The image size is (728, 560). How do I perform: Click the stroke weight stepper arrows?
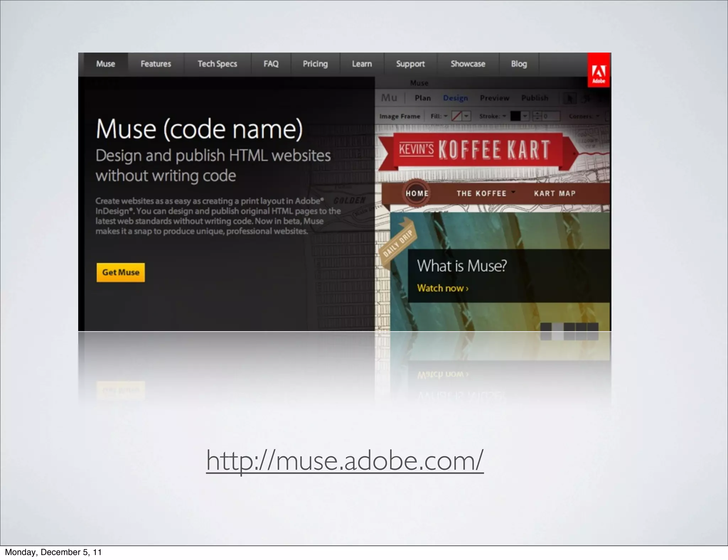(537, 116)
